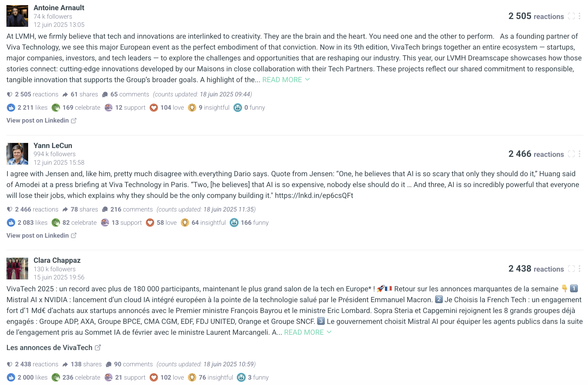Click the celebrate icon on Yann LeCun's post
Image resolution: width=588 pixels, height=385 pixels.
56,223
